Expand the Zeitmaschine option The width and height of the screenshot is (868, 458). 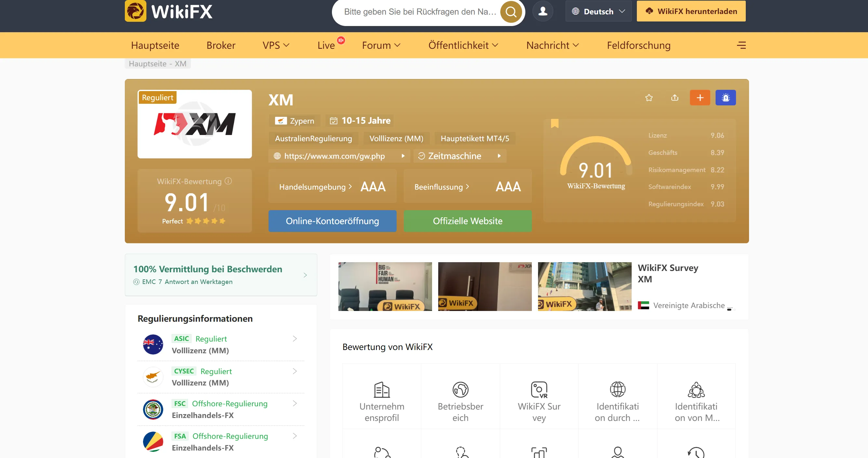(460, 156)
